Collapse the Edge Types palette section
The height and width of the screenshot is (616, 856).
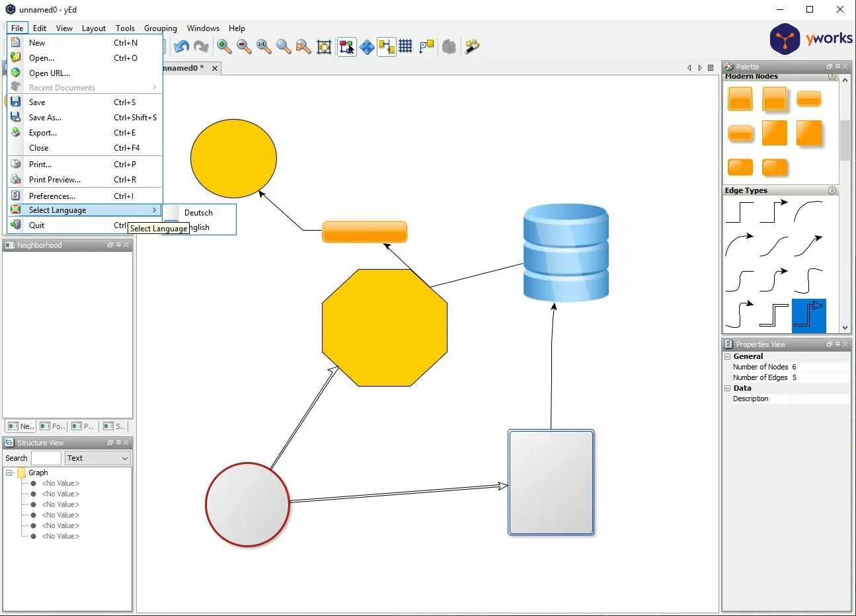[832, 190]
